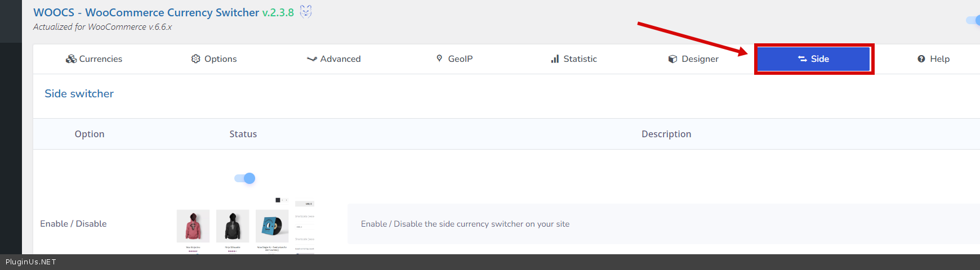The width and height of the screenshot is (980, 270).
Task: Click the Options gear icon
Action: coord(195,59)
